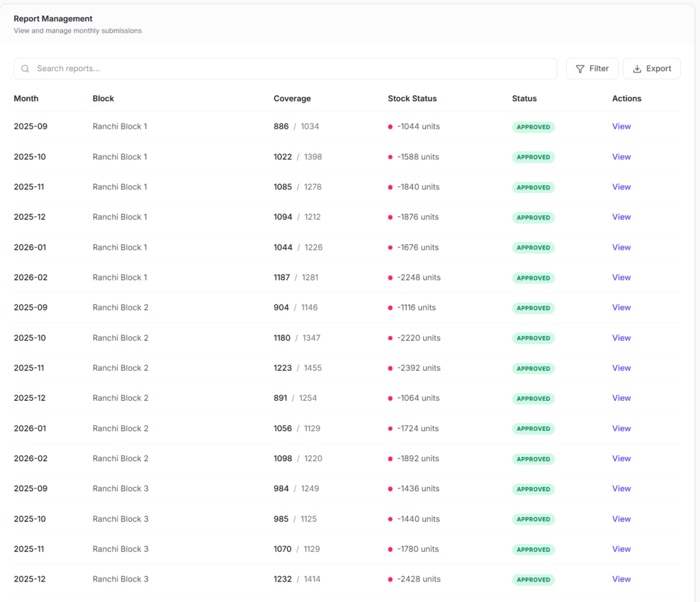Click the Stock Status column header
Viewport: 700px width, 602px height.
[x=412, y=99]
